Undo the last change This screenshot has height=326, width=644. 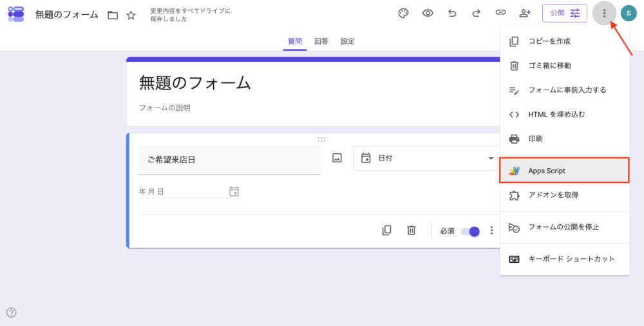[452, 14]
